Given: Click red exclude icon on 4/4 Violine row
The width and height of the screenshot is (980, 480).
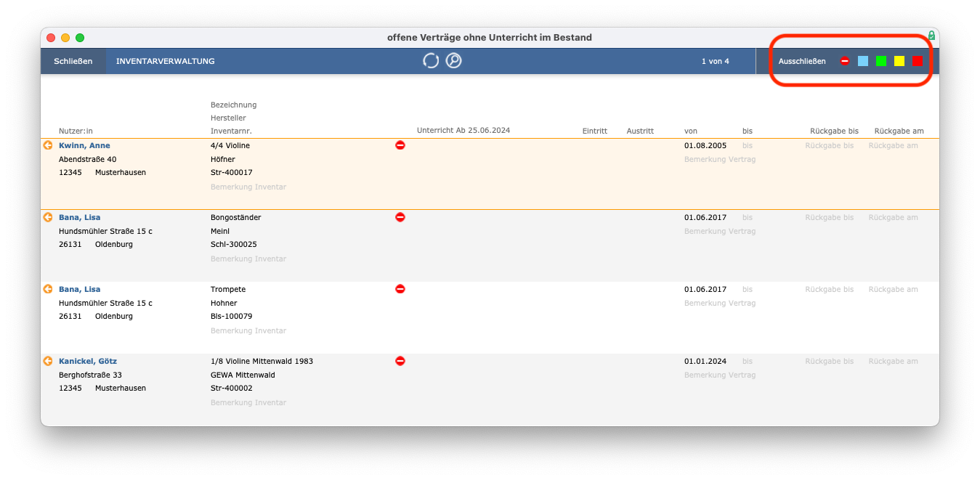Looking at the screenshot, I should coord(400,145).
